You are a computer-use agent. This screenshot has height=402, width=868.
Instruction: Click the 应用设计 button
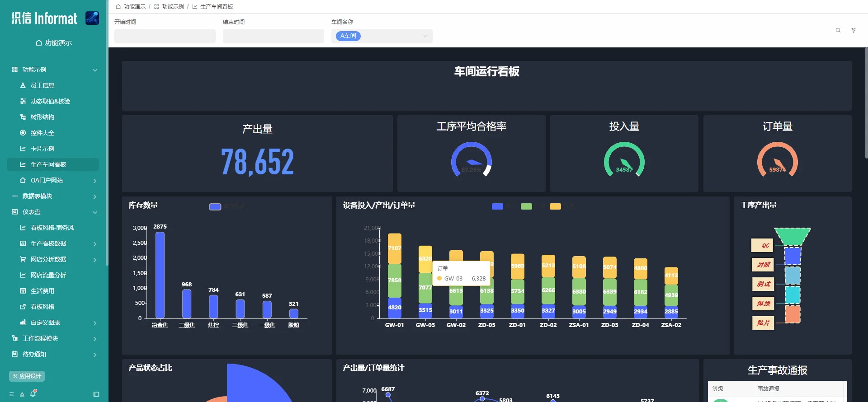coord(27,376)
